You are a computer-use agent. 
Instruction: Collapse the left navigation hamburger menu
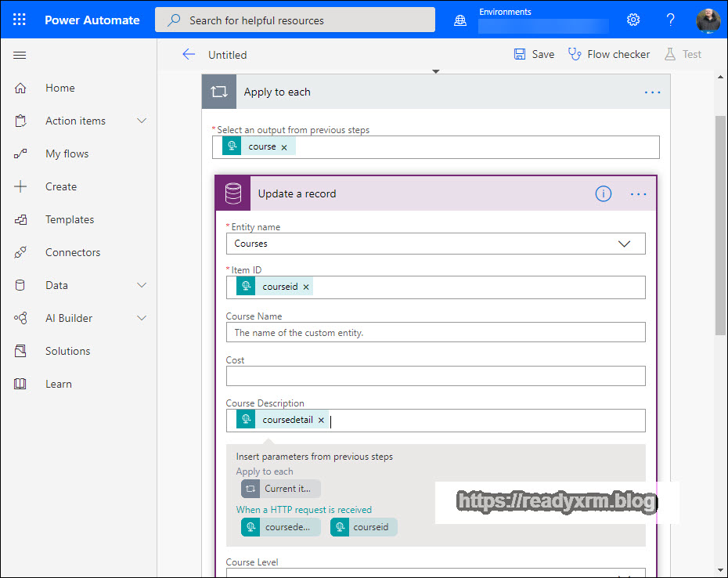coord(20,55)
